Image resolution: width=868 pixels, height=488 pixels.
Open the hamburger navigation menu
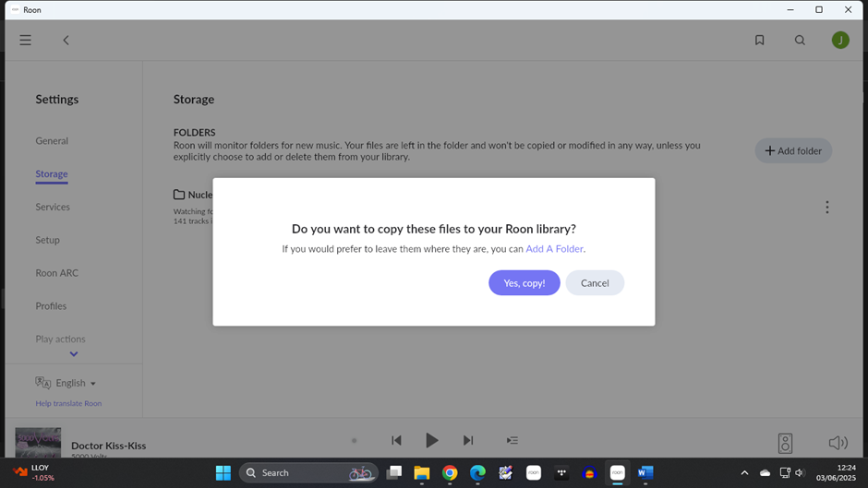(x=26, y=41)
